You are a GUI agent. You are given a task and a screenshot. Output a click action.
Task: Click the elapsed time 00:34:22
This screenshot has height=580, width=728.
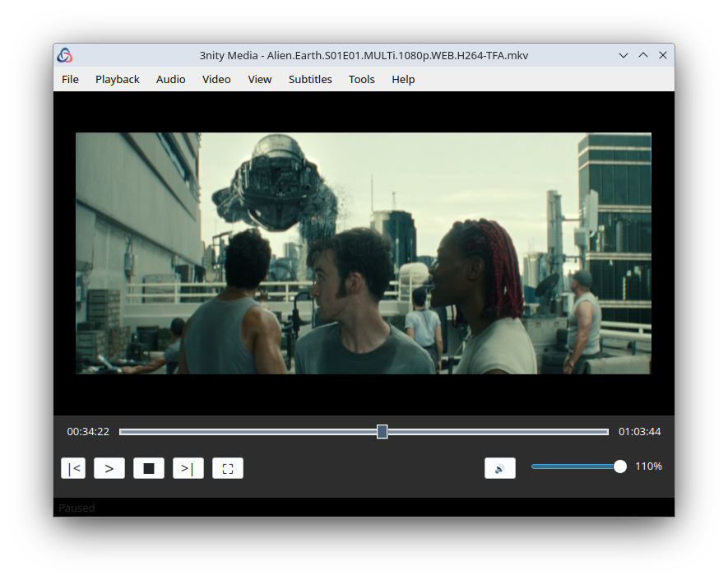[x=88, y=432]
